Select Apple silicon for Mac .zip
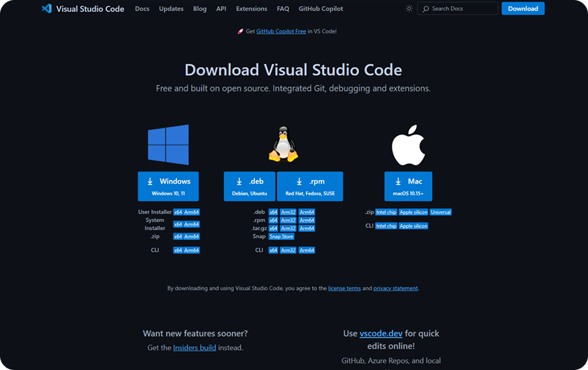Screen dimensions: 588x370 click(413, 212)
